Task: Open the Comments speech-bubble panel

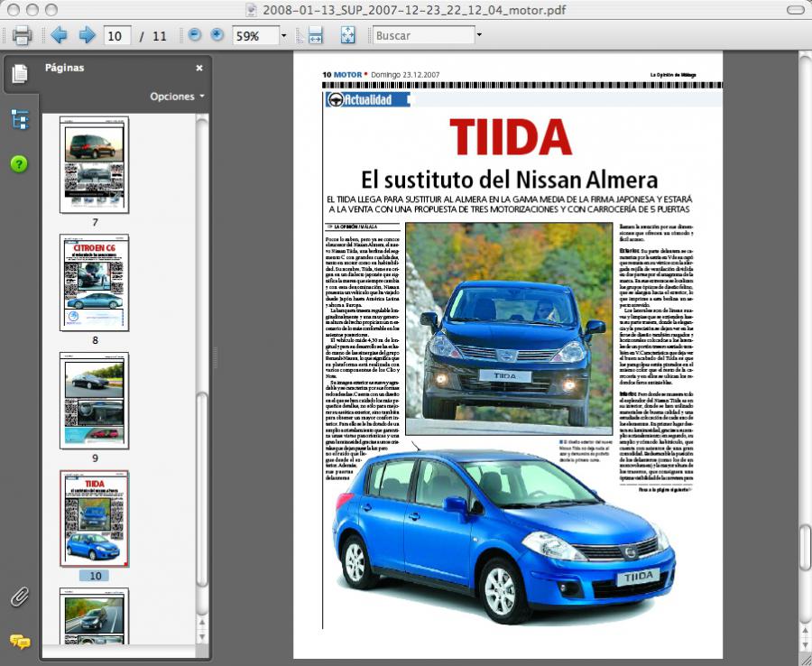Action: [20, 642]
